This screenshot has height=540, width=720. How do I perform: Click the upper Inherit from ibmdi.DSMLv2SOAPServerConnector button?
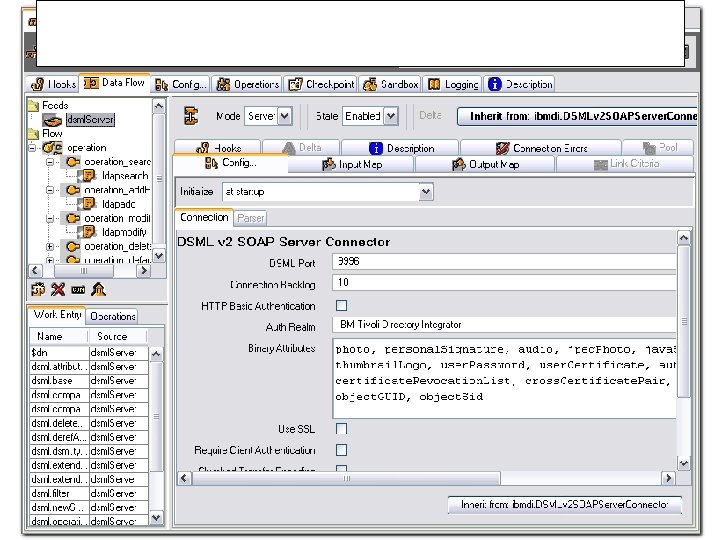pos(578,116)
